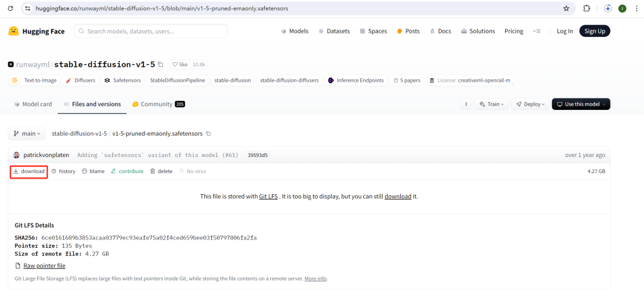This screenshot has height=298, width=644.
Task: Select the Inference Endpoints tag
Action: 355,80
